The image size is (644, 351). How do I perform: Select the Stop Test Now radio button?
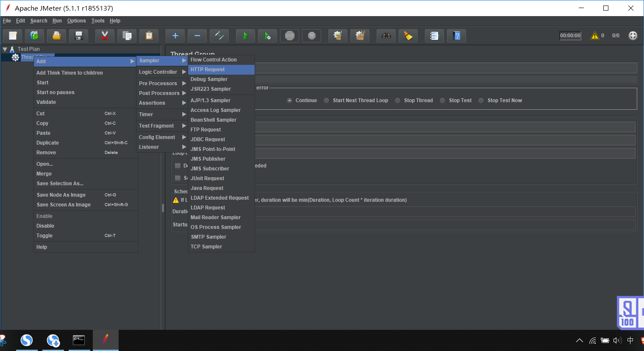(x=481, y=100)
